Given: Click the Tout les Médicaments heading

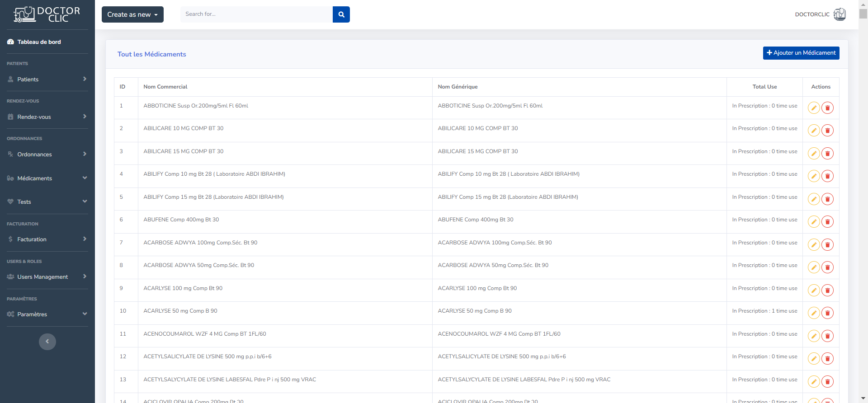Looking at the screenshot, I should 152,54.
